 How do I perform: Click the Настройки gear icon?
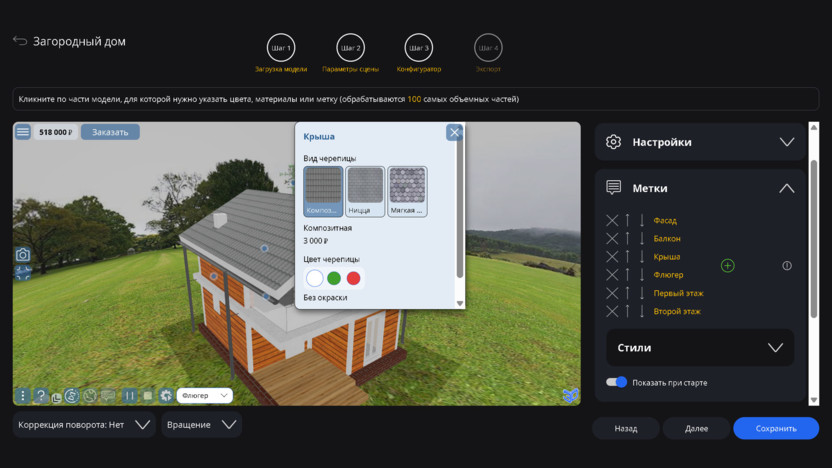pos(613,142)
